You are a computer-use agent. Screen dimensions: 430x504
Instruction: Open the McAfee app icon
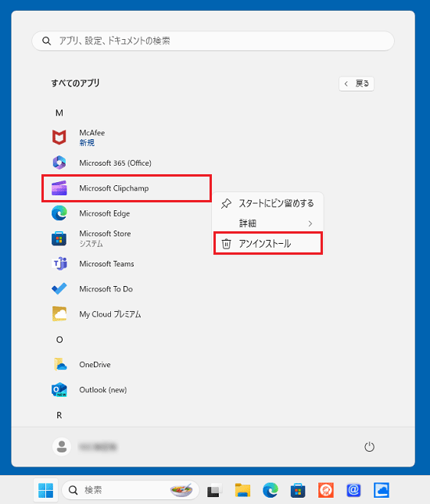59,138
